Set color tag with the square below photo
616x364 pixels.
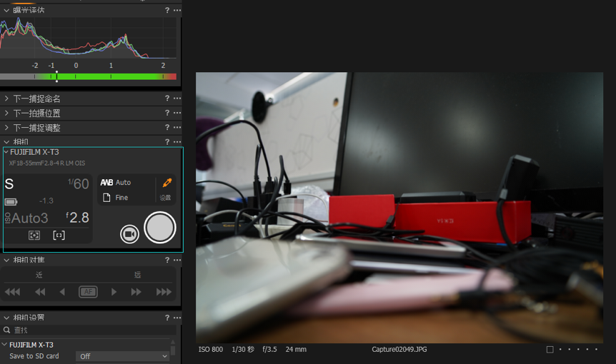click(550, 350)
